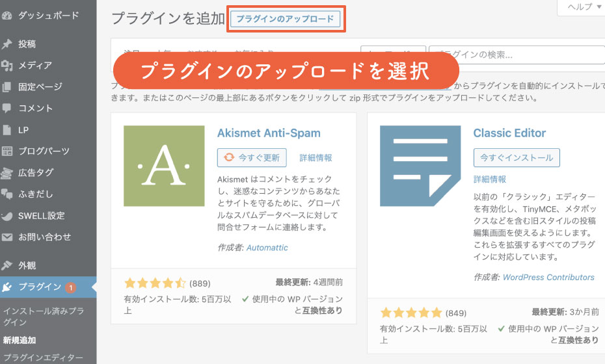
Task: Expand the Help dropdown tab
Action: (x=580, y=7)
